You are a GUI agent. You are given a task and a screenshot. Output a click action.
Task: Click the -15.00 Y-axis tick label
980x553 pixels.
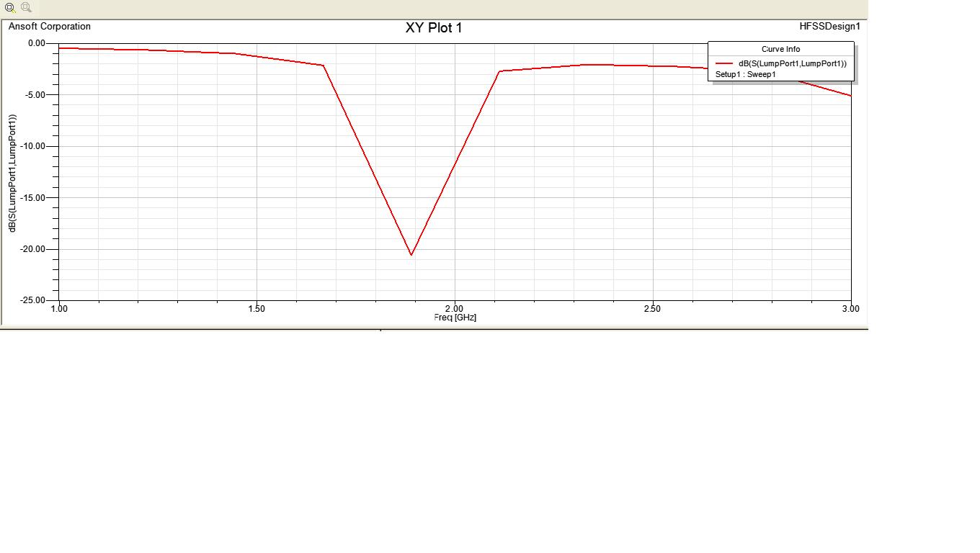(32, 198)
